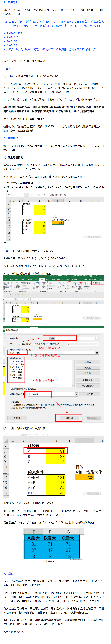The image size is (111, 644).
Task: Click yellow cell 81 in first sheet
Action: tap(40, 207)
